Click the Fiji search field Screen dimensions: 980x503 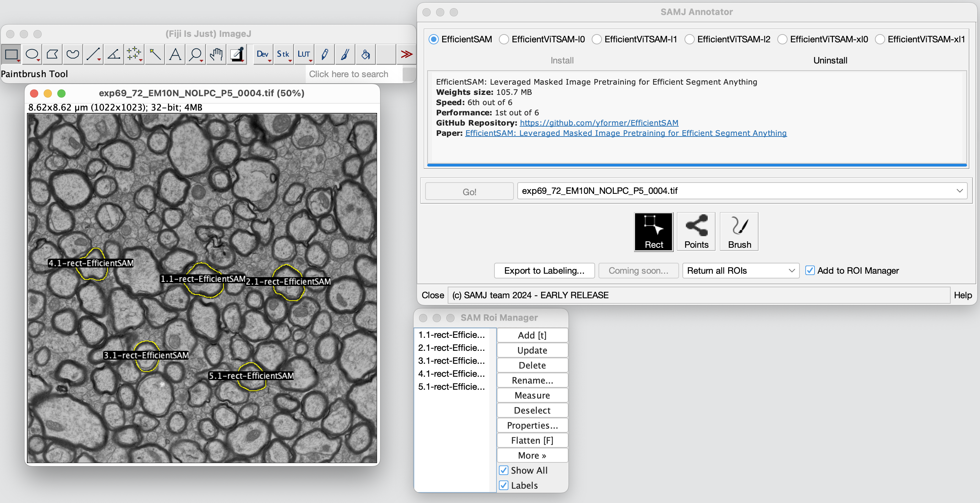(354, 74)
